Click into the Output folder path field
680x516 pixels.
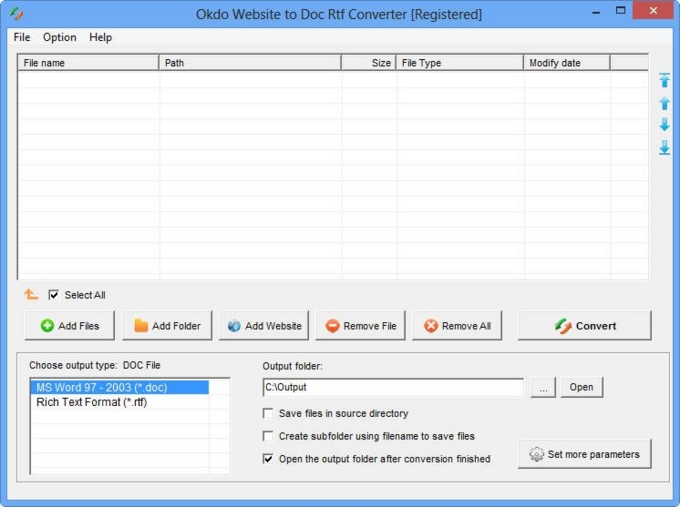pos(393,387)
